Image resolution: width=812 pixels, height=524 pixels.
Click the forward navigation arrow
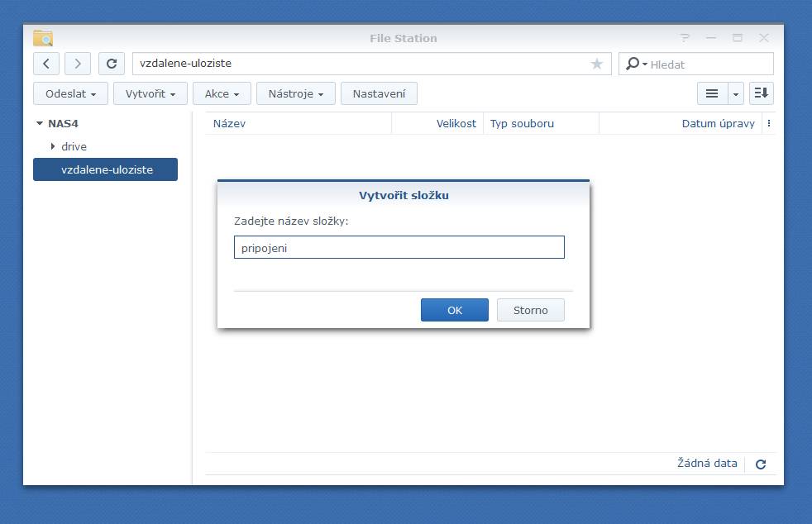click(78, 64)
